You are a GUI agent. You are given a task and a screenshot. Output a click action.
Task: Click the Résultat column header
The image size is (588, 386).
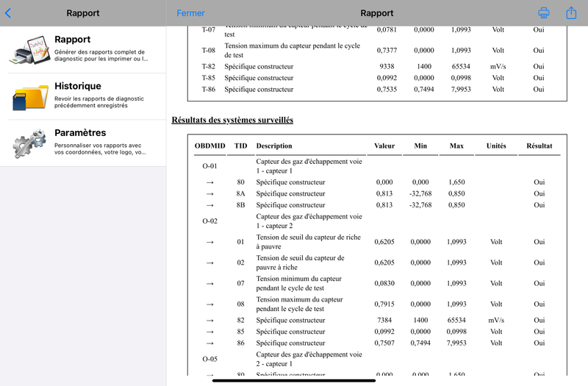[539, 146]
